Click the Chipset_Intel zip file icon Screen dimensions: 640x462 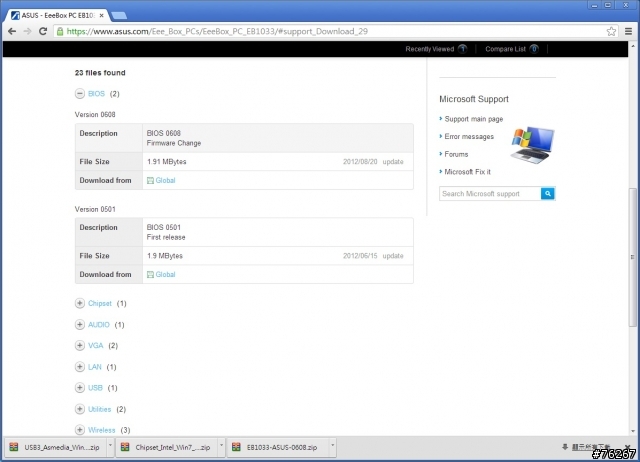coord(125,447)
